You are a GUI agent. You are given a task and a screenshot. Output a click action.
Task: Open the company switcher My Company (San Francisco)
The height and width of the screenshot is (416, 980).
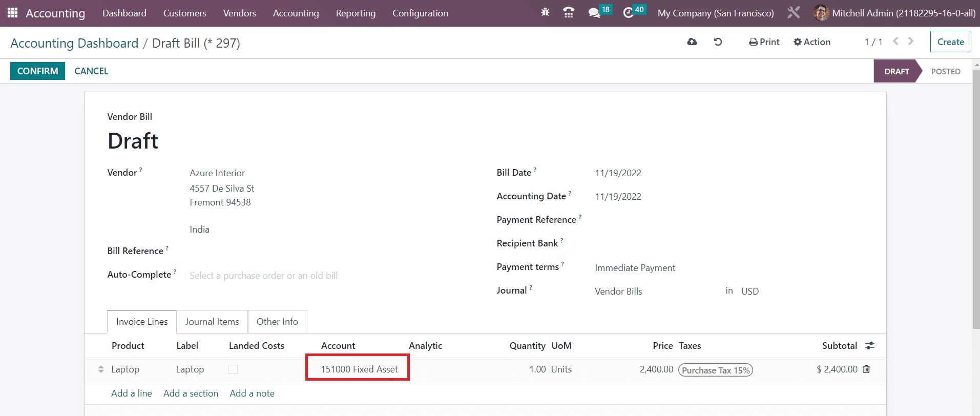[716, 13]
